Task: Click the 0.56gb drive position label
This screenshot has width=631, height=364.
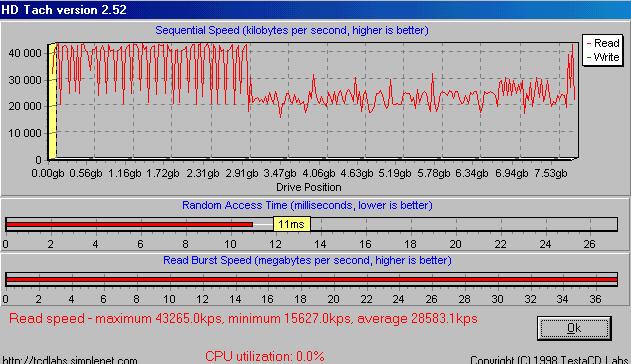Action: point(86,173)
